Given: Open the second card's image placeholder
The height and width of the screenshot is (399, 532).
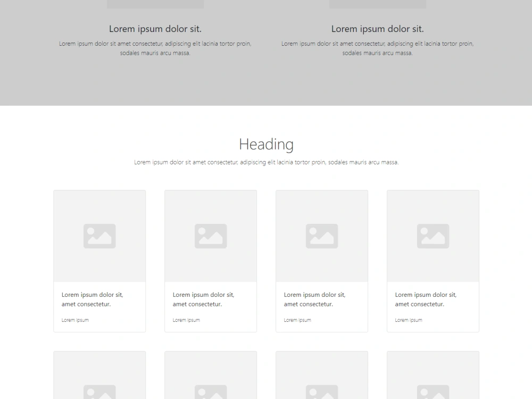Looking at the screenshot, I should [x=211, y=236].
